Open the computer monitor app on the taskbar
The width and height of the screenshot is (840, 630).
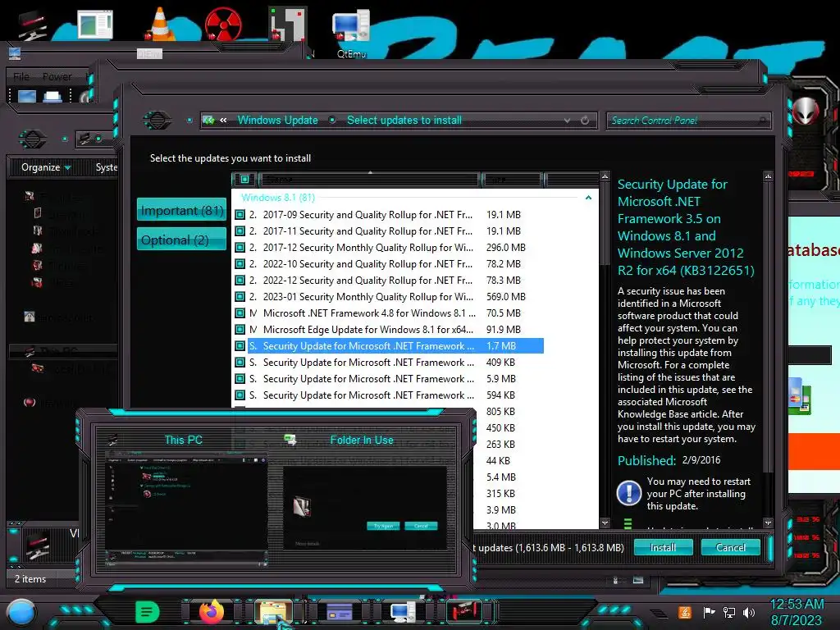402,612
